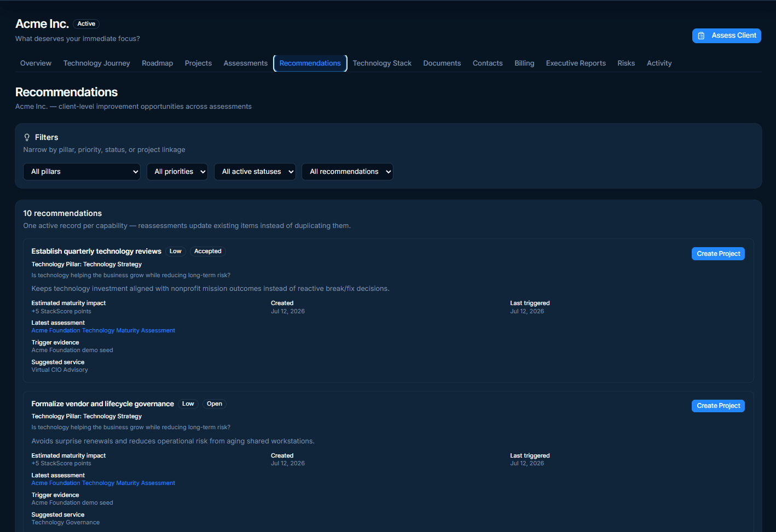
Task: Create Project for quarterly technology reviews
Action: (718, 254)
